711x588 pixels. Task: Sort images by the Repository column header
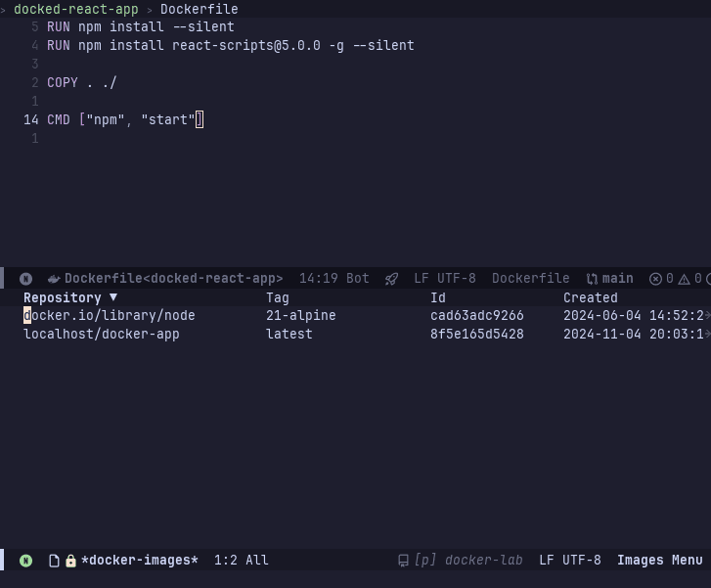point(63,297)
